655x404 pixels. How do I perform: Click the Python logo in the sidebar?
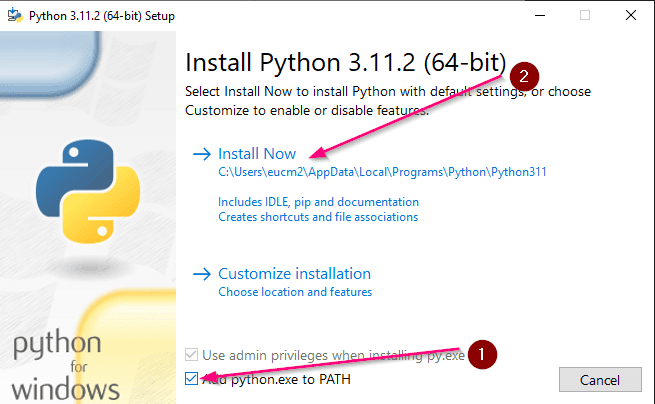pyautogui.click(x=88, y=191)
